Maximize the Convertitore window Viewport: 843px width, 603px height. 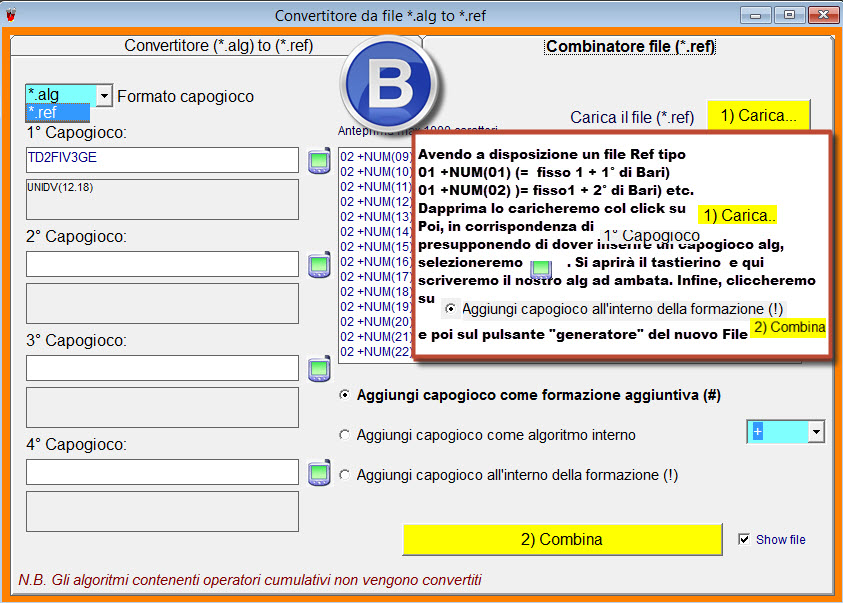tap(789, 15)
